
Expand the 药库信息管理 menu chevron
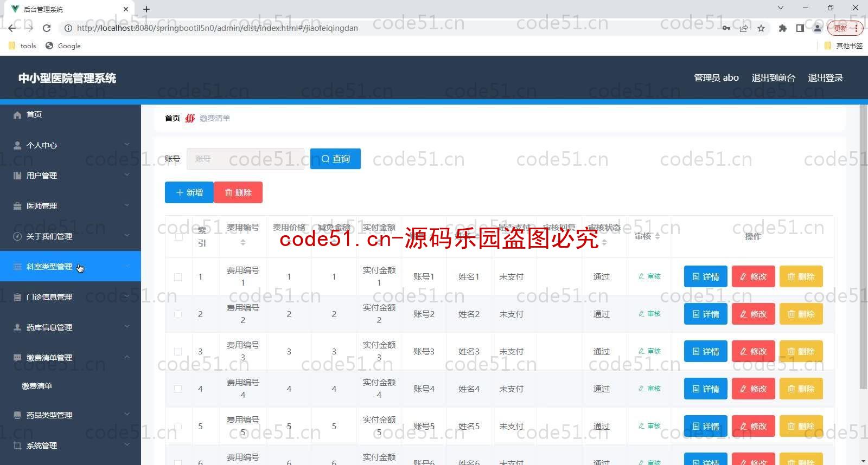[x=127, y=327]
